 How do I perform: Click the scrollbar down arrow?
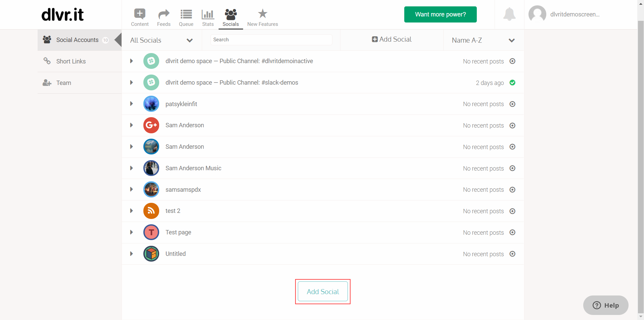(641, 317)
